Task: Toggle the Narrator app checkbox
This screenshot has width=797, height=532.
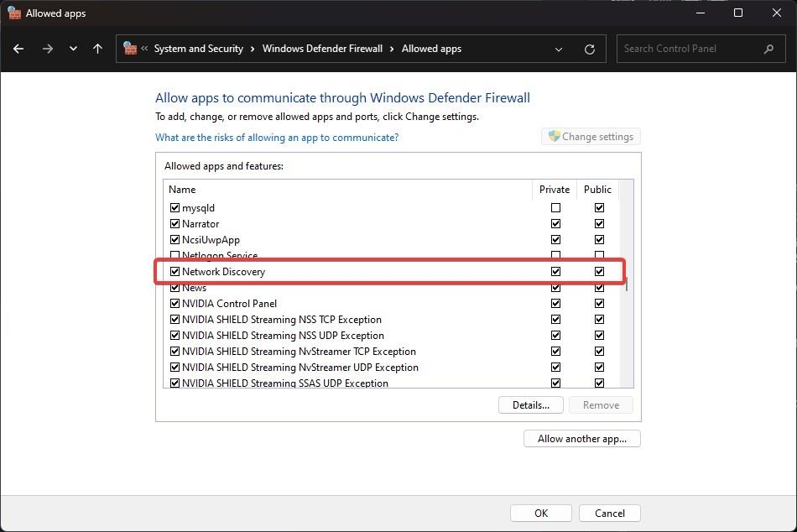Action: pos(175,223)
